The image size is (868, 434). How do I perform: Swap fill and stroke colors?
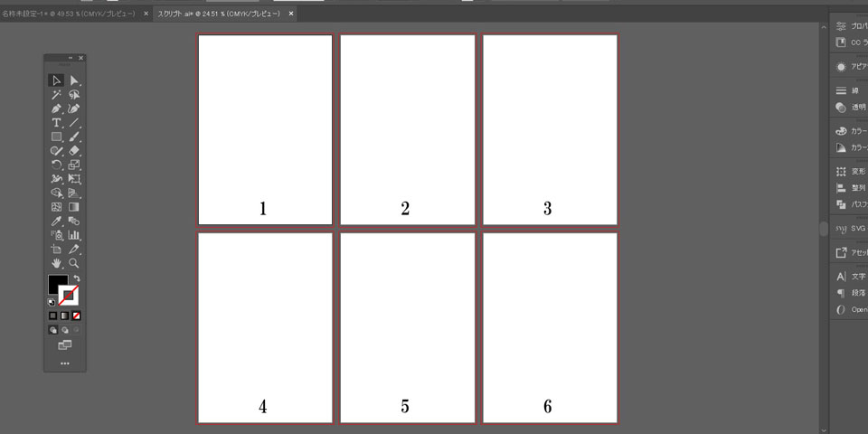(77, 278)
